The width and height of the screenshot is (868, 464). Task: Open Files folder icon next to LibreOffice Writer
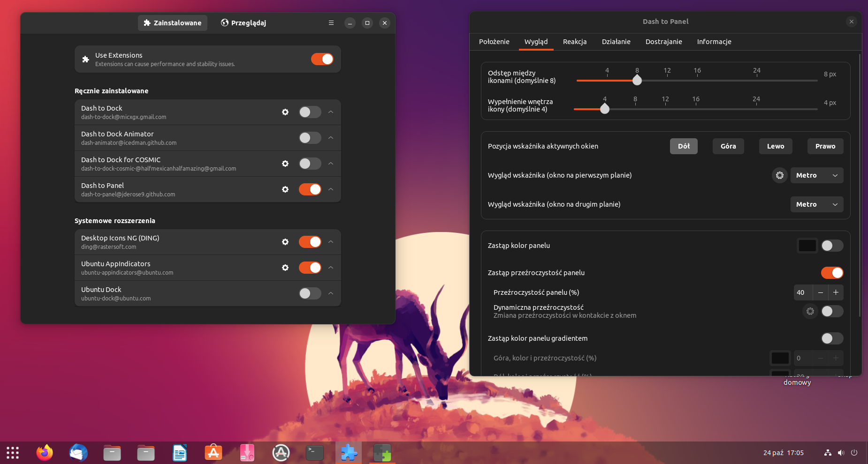coord(146,453)
